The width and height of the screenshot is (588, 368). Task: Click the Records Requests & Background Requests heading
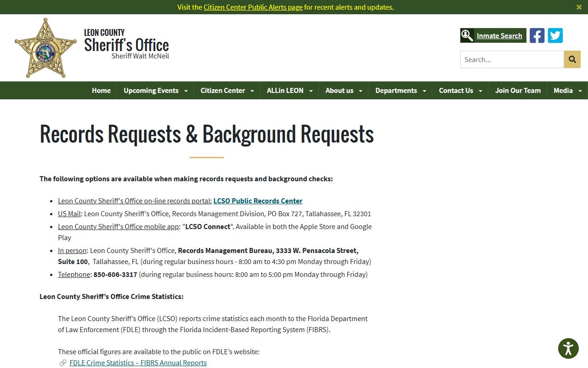207,134
